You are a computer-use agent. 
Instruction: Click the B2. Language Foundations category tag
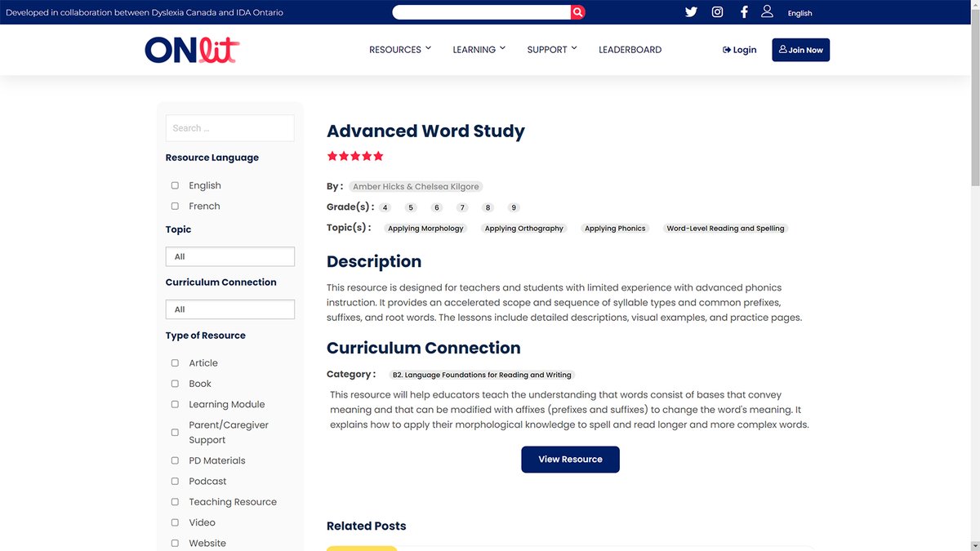pyautogui.click(x=482, y=375)
